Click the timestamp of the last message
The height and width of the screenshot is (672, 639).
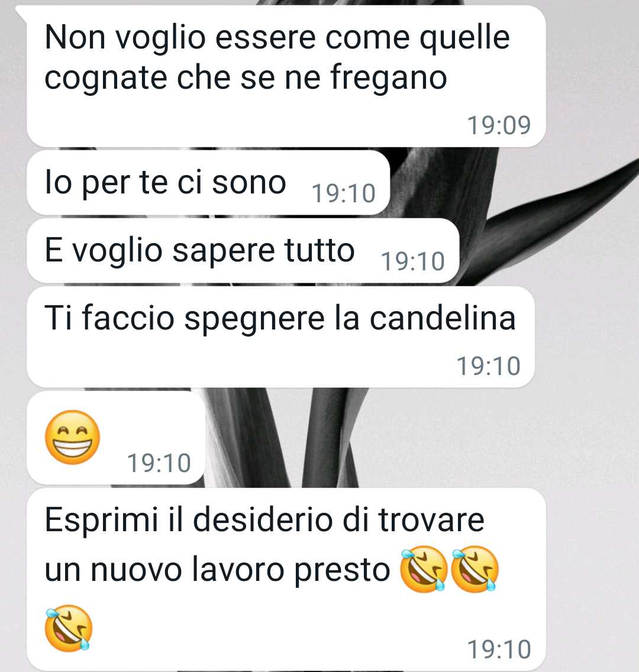pos(499,650)
